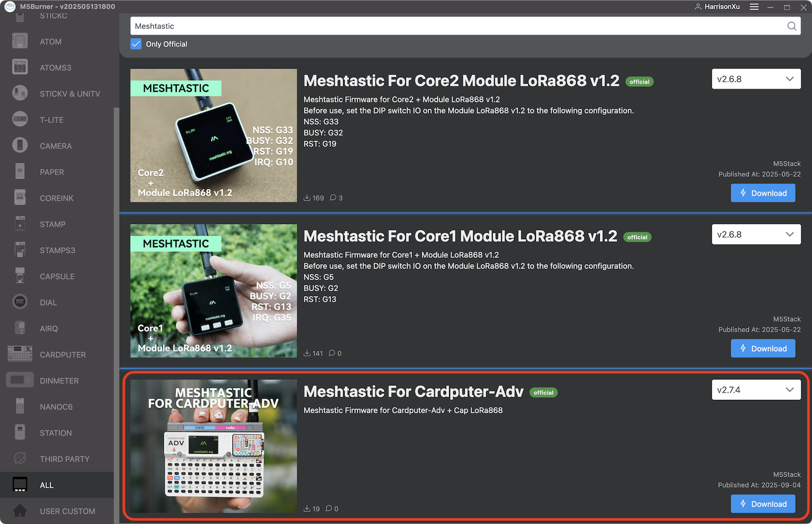The width and height of the screenshot is (812, 524).
Task: Click "Published At: 2025-09-04" text
Action: (x=759, y=485)
